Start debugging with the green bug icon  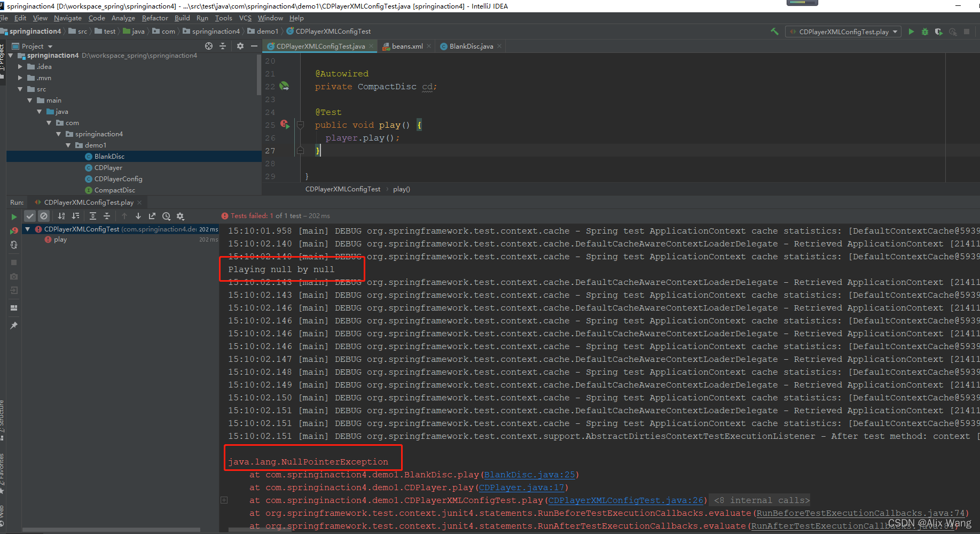coord(925,32)
